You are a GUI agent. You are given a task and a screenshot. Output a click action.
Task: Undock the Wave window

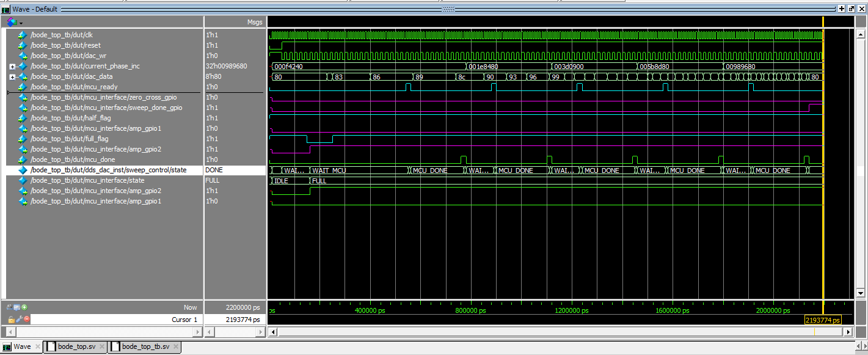(x=852, y=9)
